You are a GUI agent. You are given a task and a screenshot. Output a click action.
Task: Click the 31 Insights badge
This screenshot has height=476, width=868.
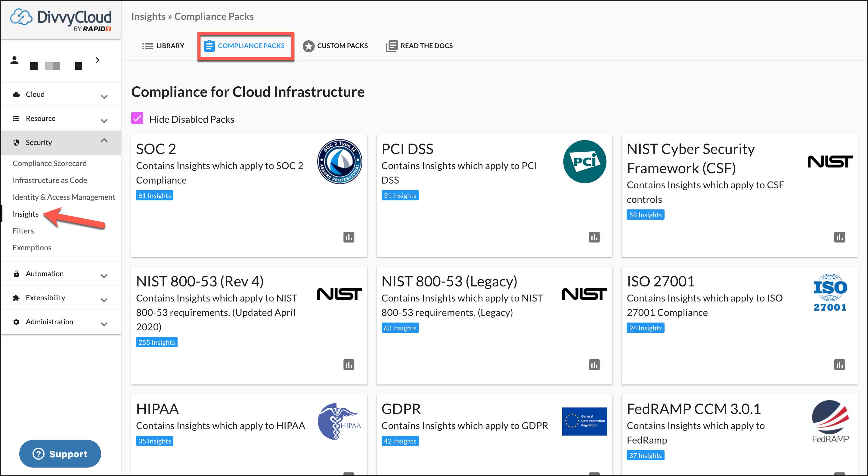click(400, 195)
